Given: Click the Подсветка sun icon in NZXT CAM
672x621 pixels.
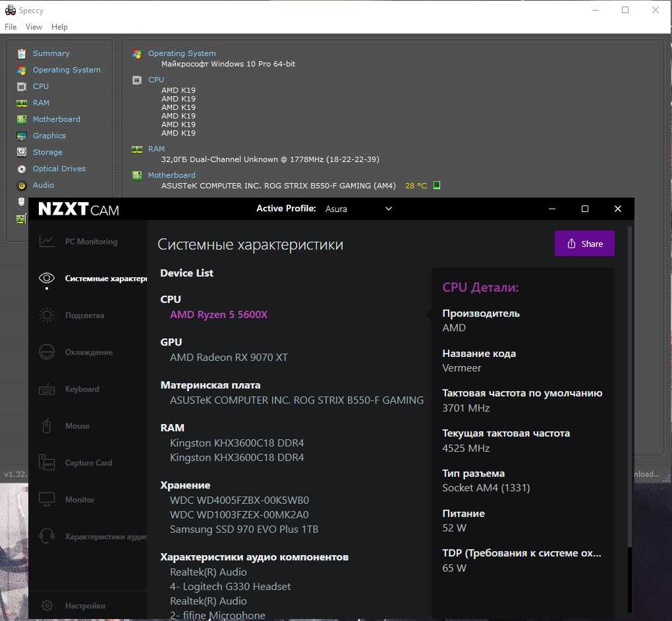Looking at the screenshot, I should pyautogui.click(x=47, y=315).
